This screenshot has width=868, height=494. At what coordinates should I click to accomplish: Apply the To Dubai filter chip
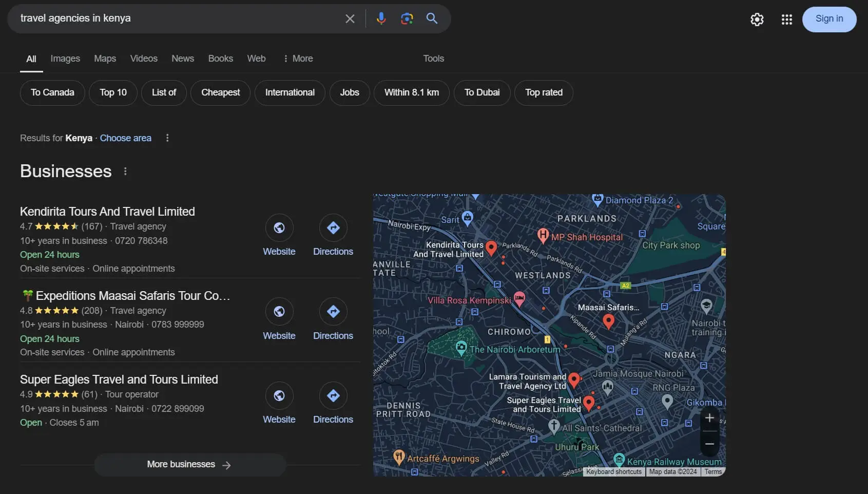482,92
